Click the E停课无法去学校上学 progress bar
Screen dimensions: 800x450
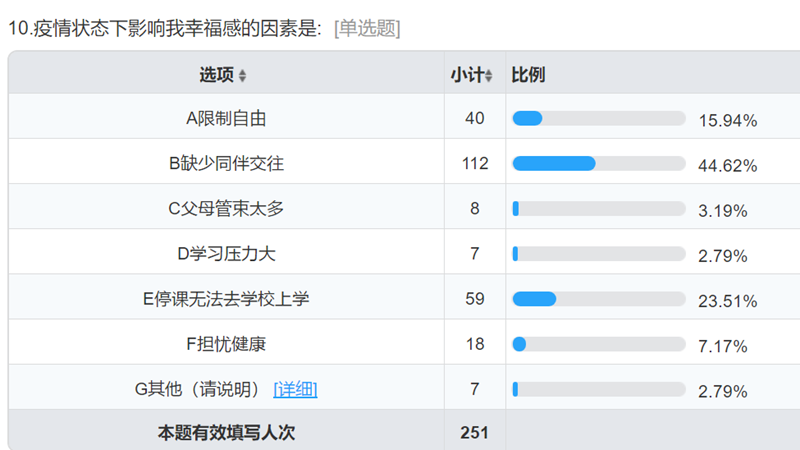(x=599, y=299)
